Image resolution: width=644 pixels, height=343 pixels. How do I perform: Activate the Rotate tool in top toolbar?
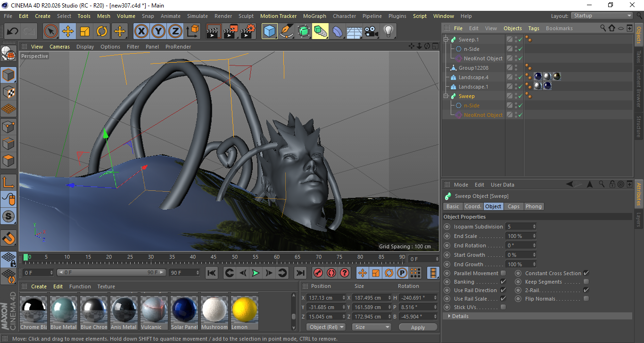(x=102, y=32)
